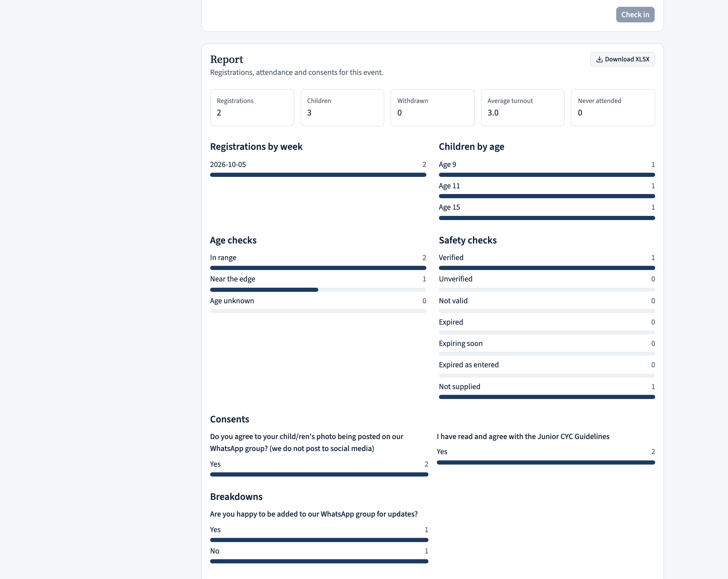728x579 pixels.
Task: Click the Report heading
Action: [226, 59]
